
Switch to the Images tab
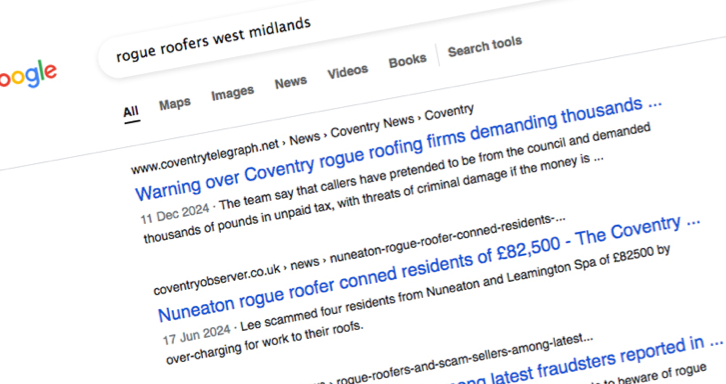pos(232,93)
